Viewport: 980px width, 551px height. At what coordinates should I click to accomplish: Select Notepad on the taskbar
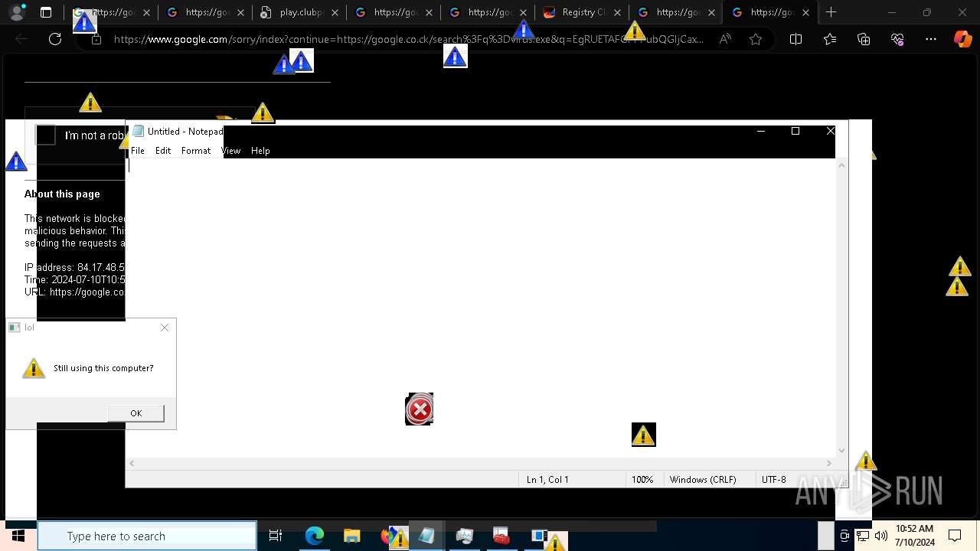[426, 536]
